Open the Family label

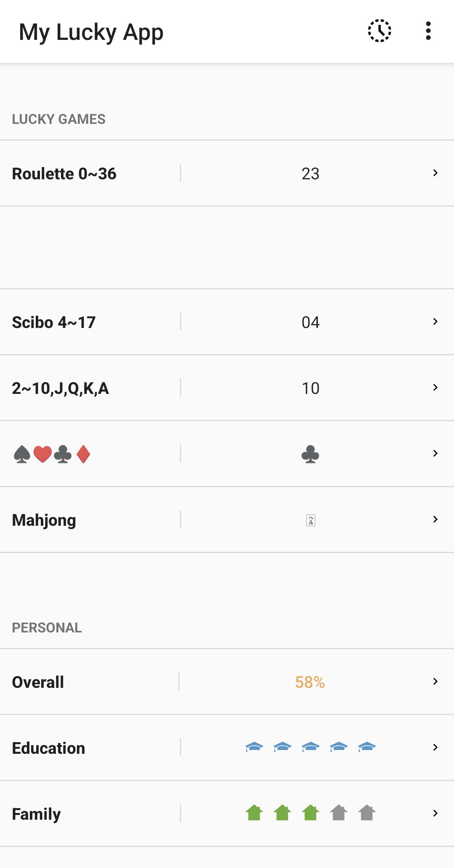[x=36, y=814]
